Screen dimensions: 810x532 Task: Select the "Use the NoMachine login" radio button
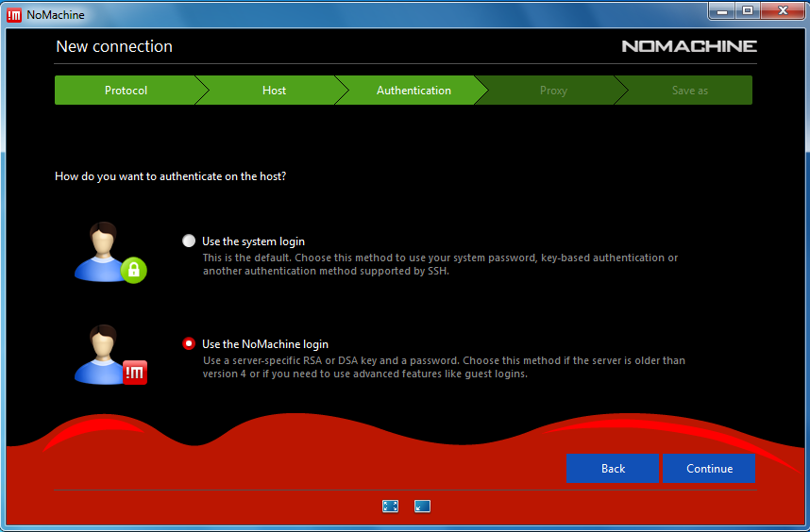[189, 344]
